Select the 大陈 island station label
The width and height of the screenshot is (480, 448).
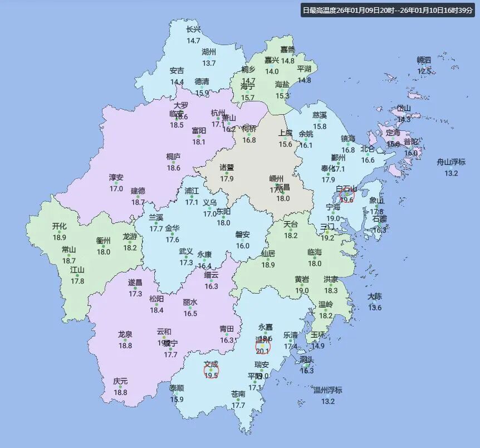click(x=375, y=296)
